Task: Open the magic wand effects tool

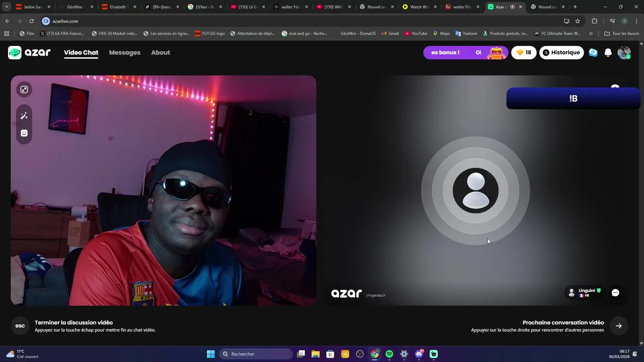Action: click(x=24, y=116)
